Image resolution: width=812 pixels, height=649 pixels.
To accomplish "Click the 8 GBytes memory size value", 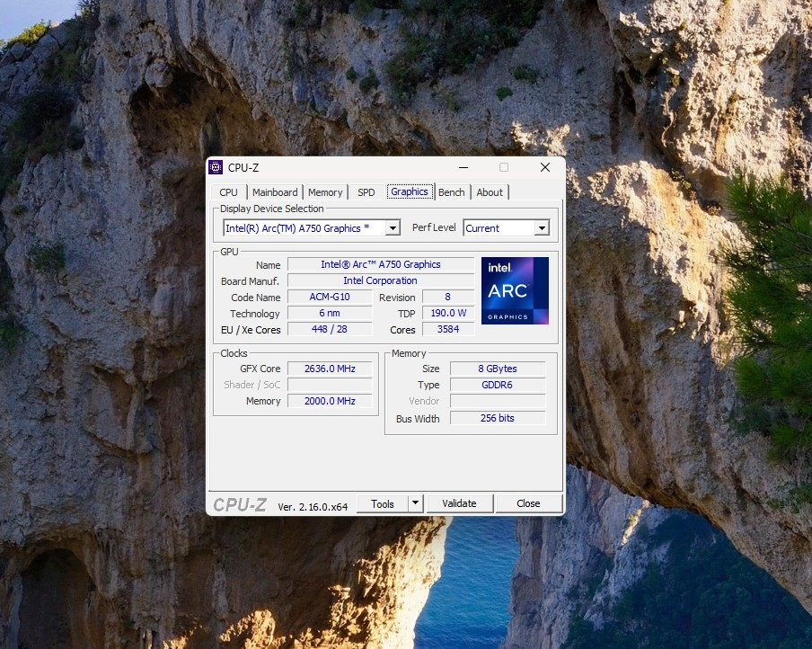I will 498,369.
